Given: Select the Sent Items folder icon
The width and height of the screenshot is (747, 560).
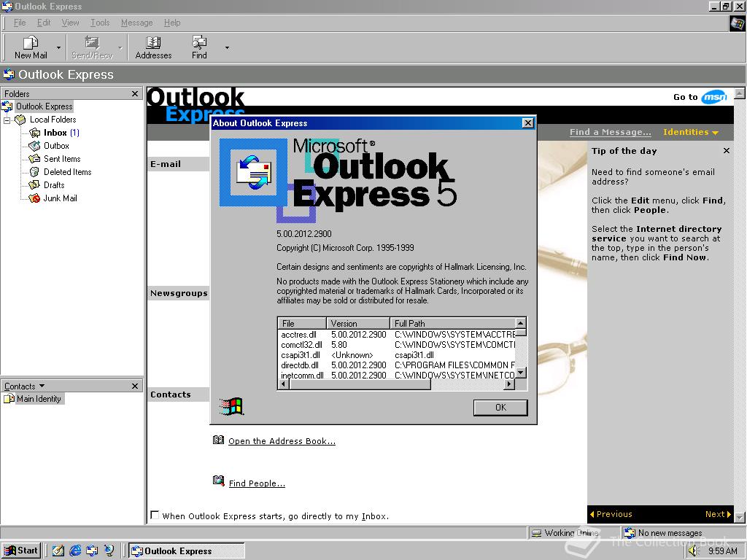Looking at the screenshot, I should 34,159.
